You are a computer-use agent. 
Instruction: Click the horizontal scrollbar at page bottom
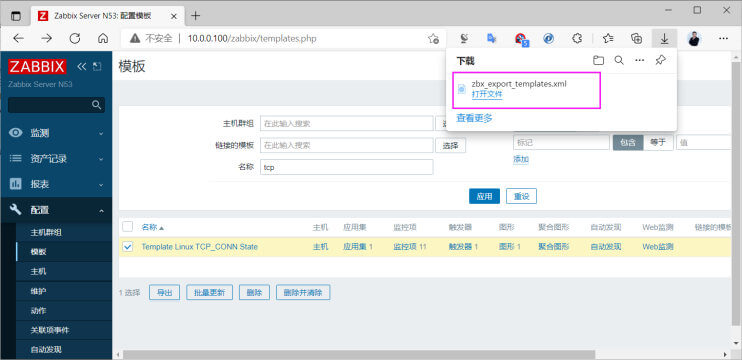(x=359, y=354)
